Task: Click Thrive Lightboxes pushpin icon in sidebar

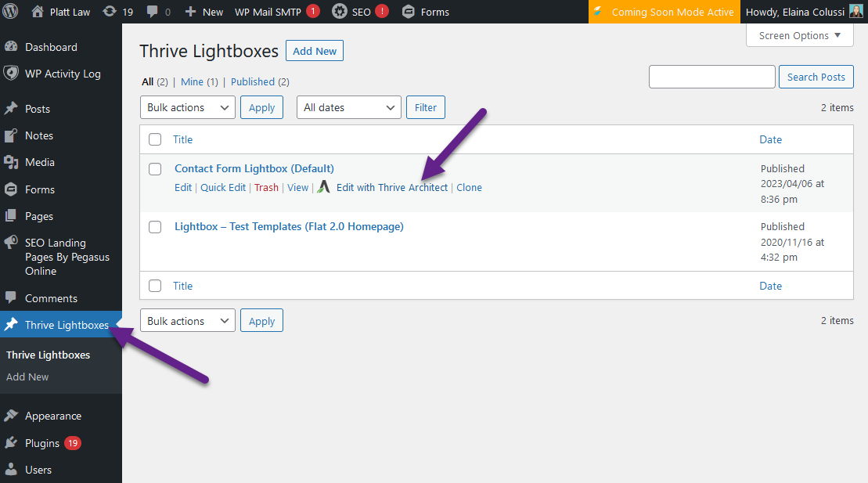Action: pyautogui.click(x=11, y=325)
